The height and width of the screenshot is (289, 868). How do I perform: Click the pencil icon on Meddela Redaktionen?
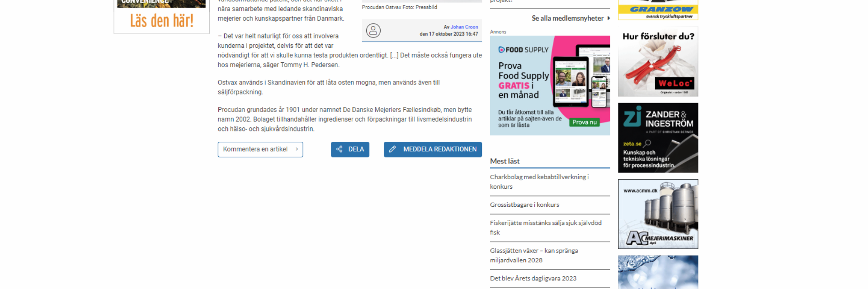[392, 149]
